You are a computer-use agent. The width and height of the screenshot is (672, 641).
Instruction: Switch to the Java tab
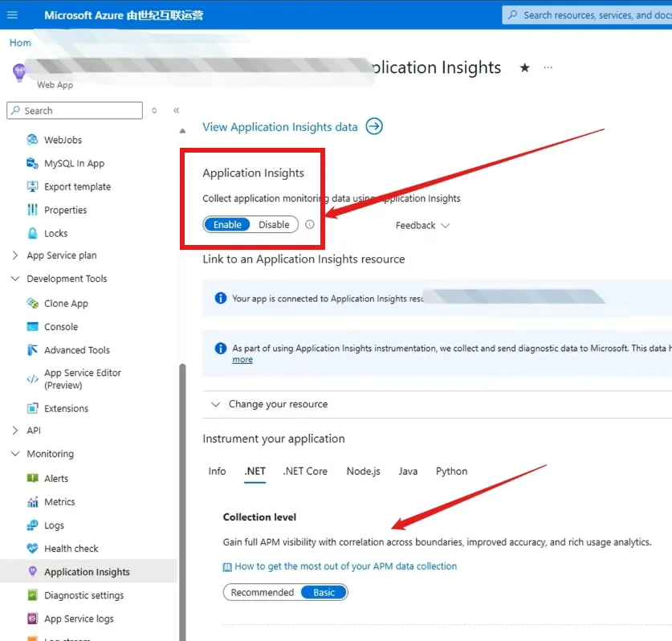(x=408, y=472)
